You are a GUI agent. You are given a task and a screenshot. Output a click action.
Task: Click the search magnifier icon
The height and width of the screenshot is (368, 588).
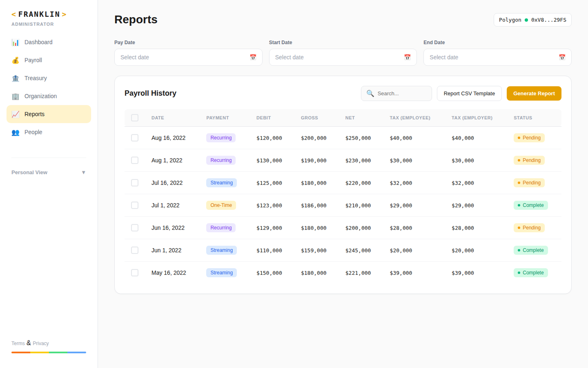(x=370, y=93)
